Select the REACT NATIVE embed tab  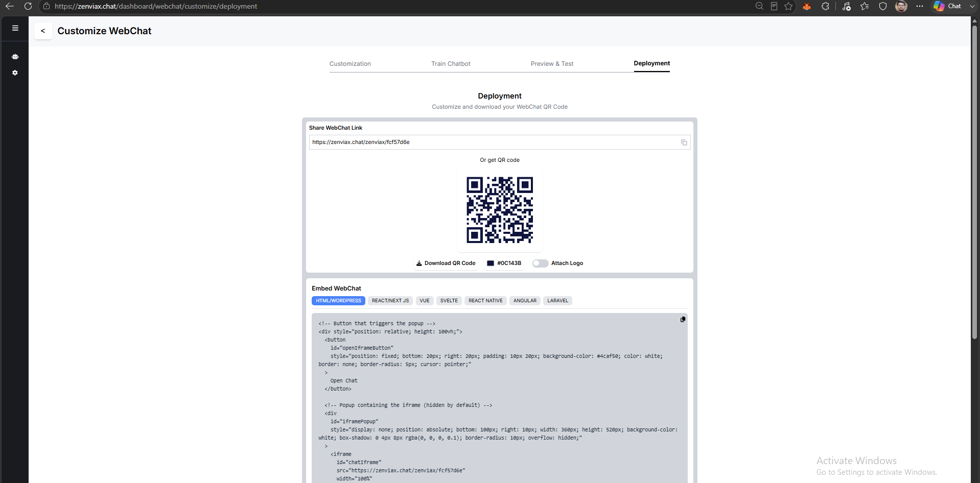(485, 301)
